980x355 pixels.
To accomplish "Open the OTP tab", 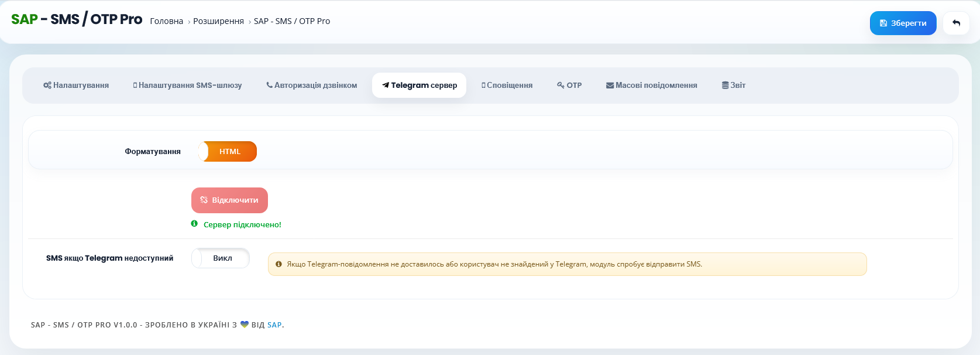I will 569,85.
